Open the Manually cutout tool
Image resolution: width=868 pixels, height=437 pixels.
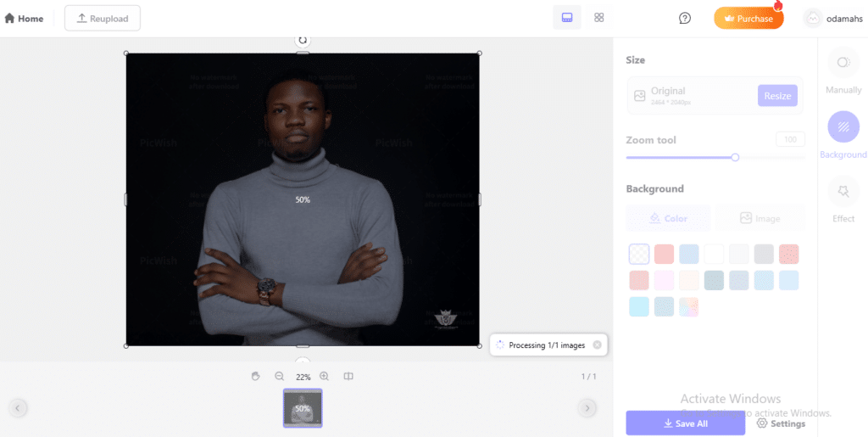pyautogui.click(x=843, y=70)
